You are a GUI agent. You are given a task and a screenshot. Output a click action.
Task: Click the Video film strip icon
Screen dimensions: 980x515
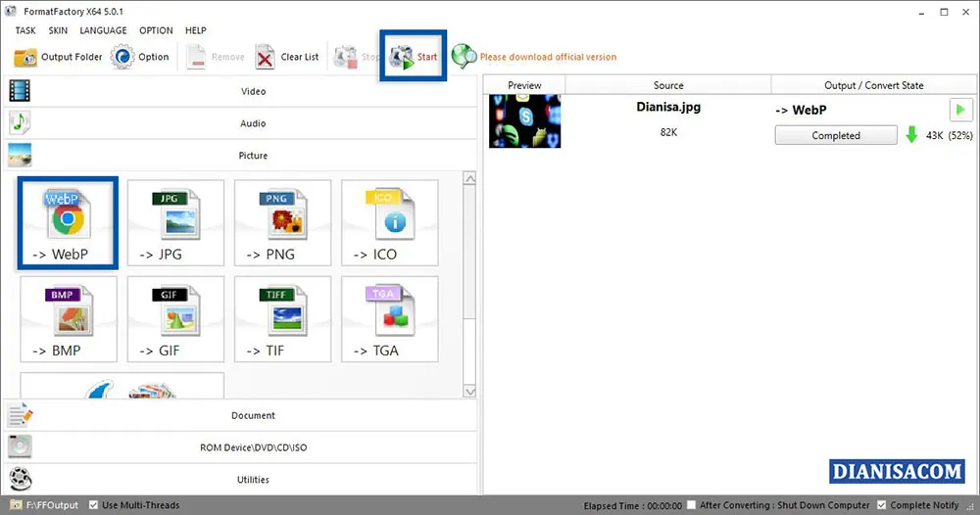pos(20,91)
